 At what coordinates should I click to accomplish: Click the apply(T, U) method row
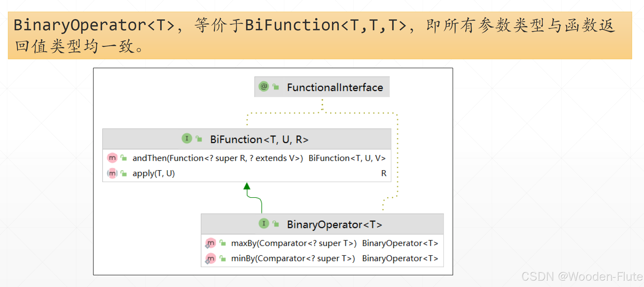[x=154, y=174]
